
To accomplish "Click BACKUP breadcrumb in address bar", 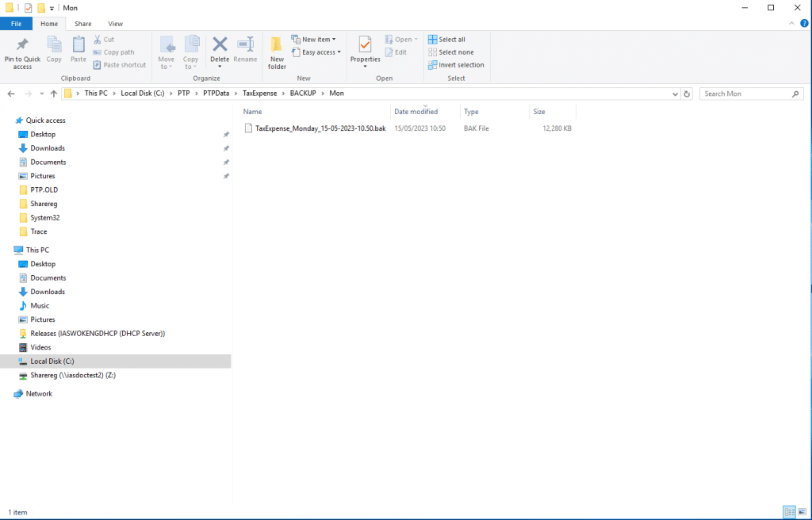I will tap(303, 94).
